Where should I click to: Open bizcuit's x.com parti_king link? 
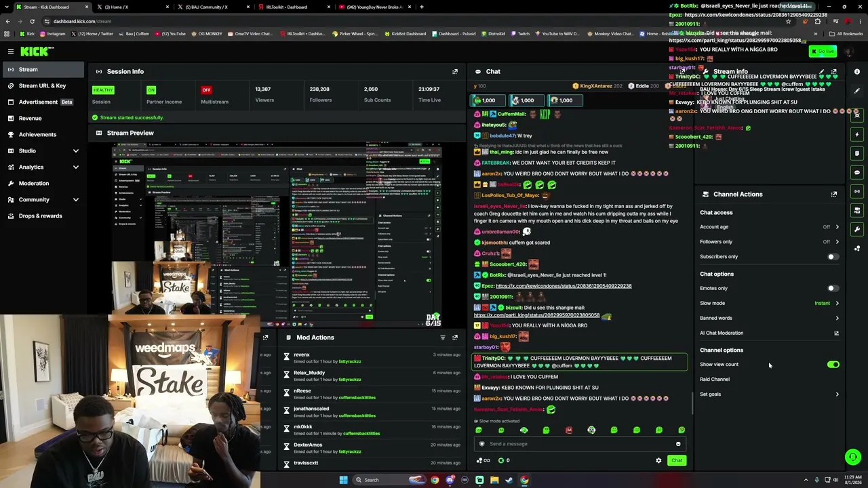536,315
